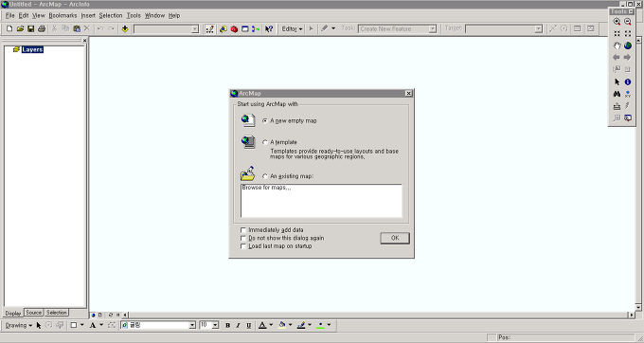Open the font name dropdown
The height and width of the screenshot is (343, 644).
pos(192,325)
